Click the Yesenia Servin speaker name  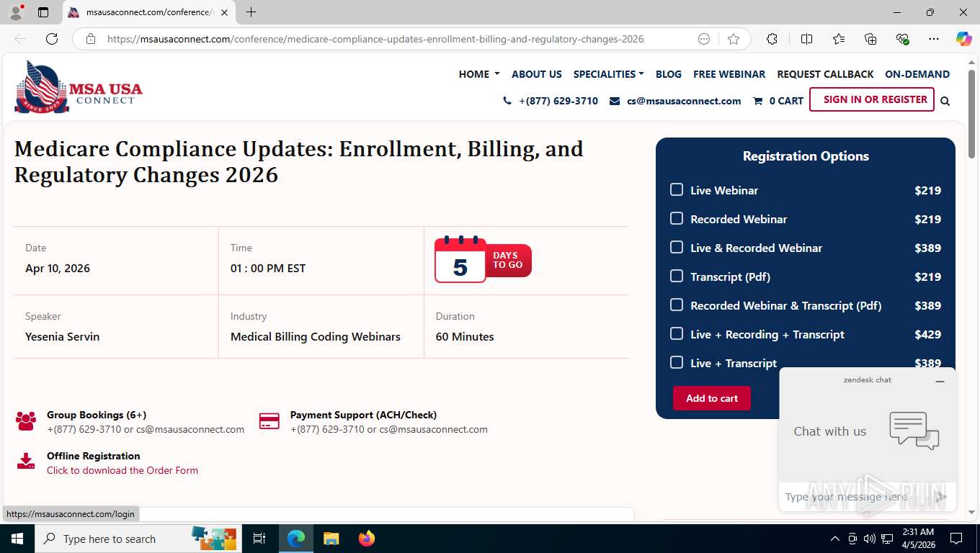click(63, 336)
